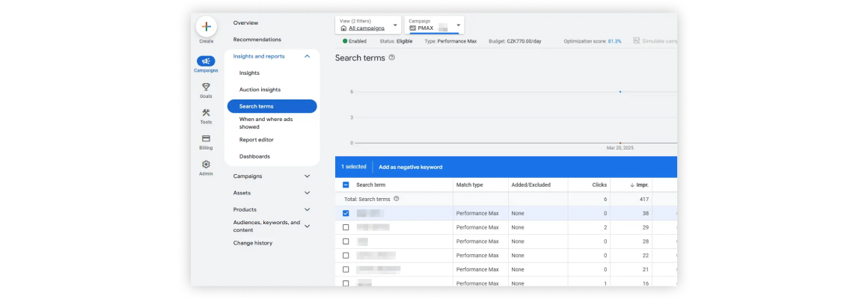Open the Admin gear icon
This screenshot has height=299, width=868.
206,164
